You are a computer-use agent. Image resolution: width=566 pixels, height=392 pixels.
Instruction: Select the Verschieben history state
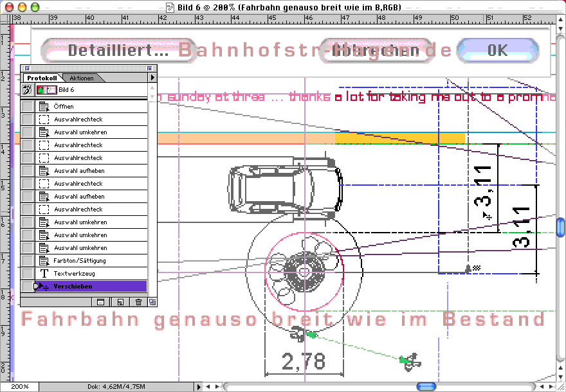pos(73,287)
